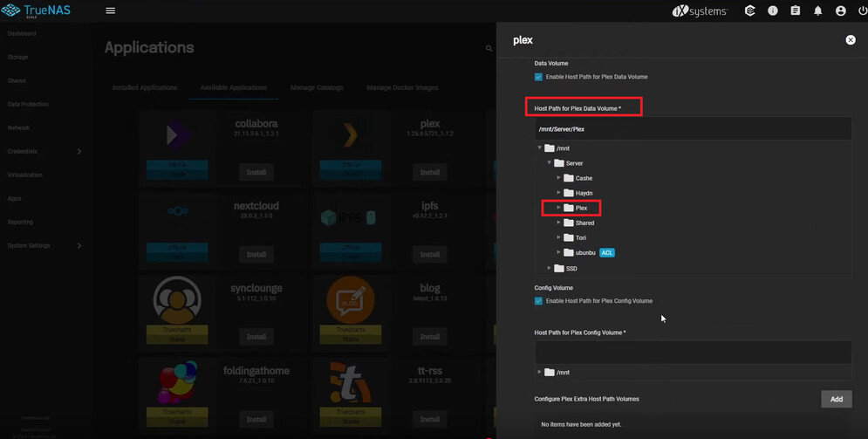Click the tt-rss app icon
Screen dimensions: 868x439
tap(351, 381)
